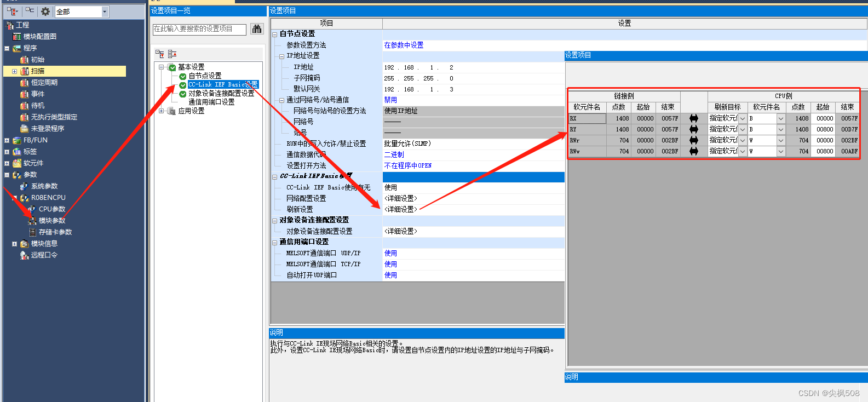This screenshot has height=402, width=868.
Task: Select 未登录程序 in the tree
Action: (x=48, y=129)
